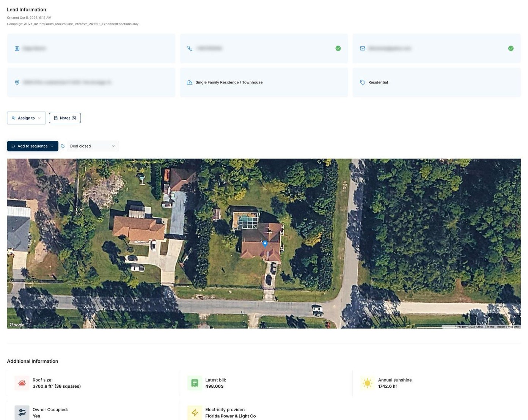Screen dimensions: 528x420
Task: Open Notes (5)
Action: [x=65, y=118]
